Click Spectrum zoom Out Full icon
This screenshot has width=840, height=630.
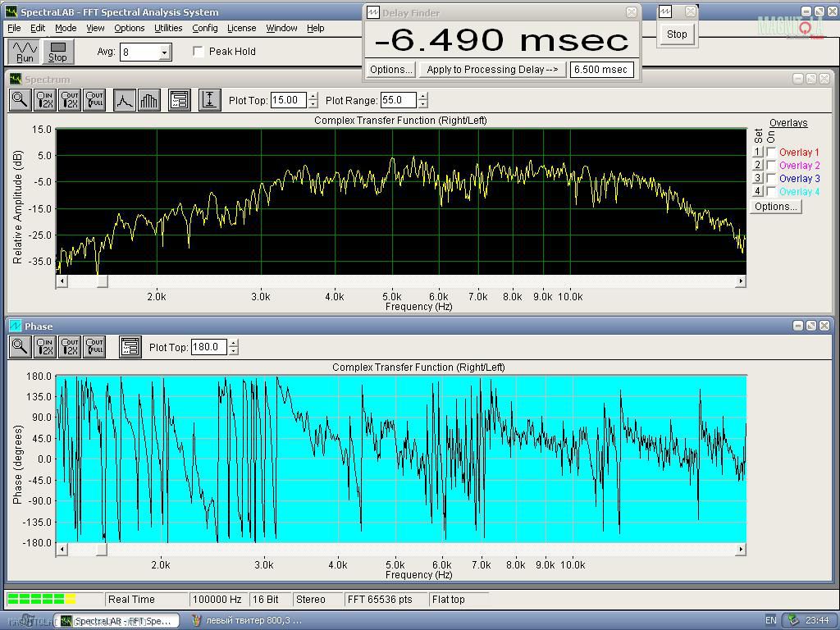[x=95, y=100]
